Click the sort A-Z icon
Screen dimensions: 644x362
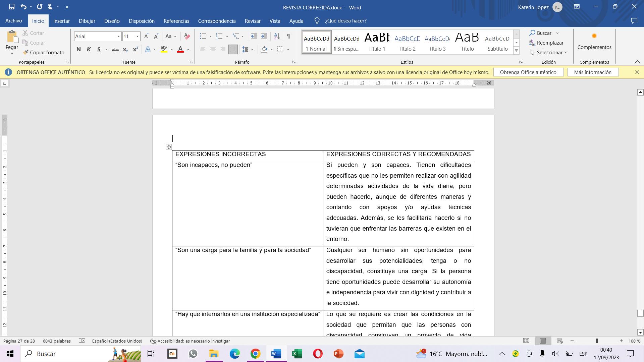277,36
